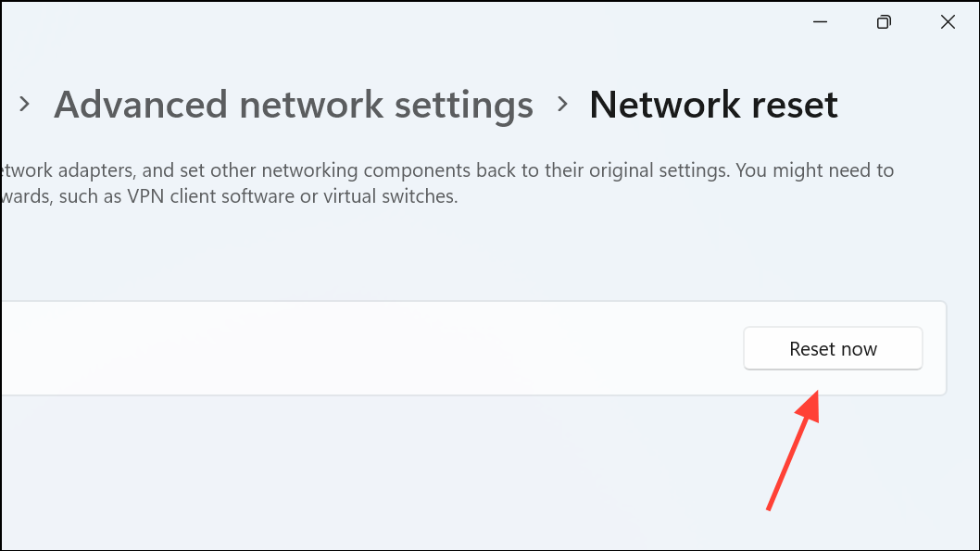Image resolution: width=980 pixels, height=551 pixels.
Task: Click chevron between Advanced network settings and Network reset
Action: pyautogui.click(x=562, y=104)
